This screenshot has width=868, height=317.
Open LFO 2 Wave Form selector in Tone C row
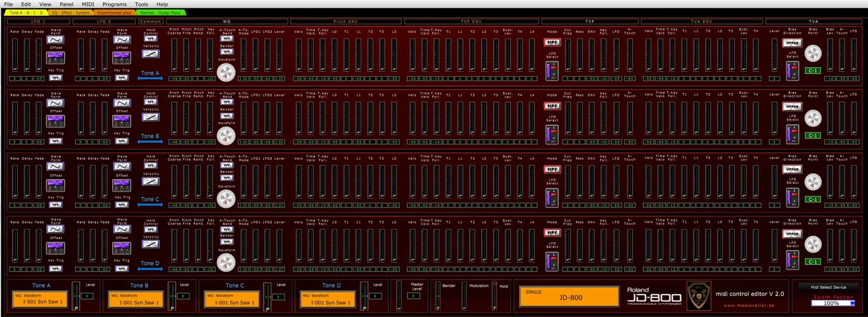pos(121,166)
